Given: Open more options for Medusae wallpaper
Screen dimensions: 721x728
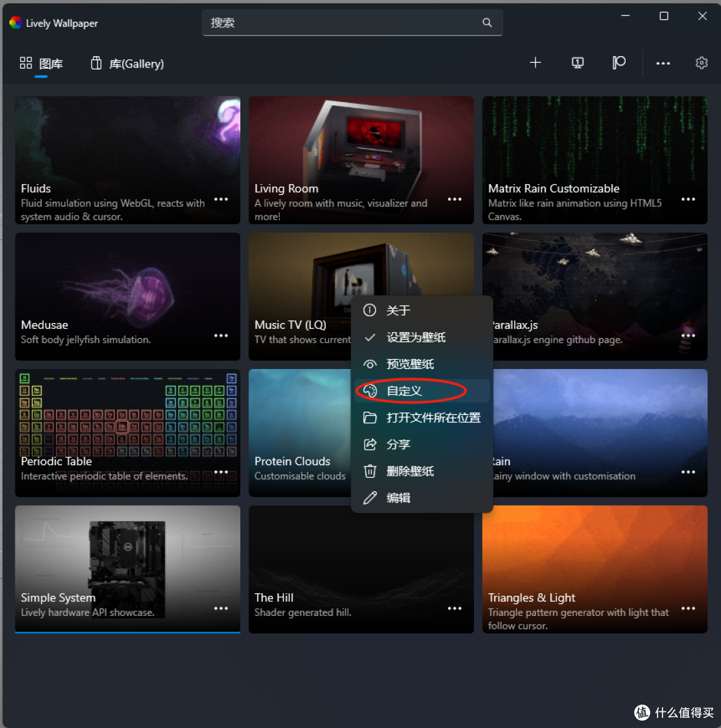Looking at the screenshot, I should tap(221, 336).
